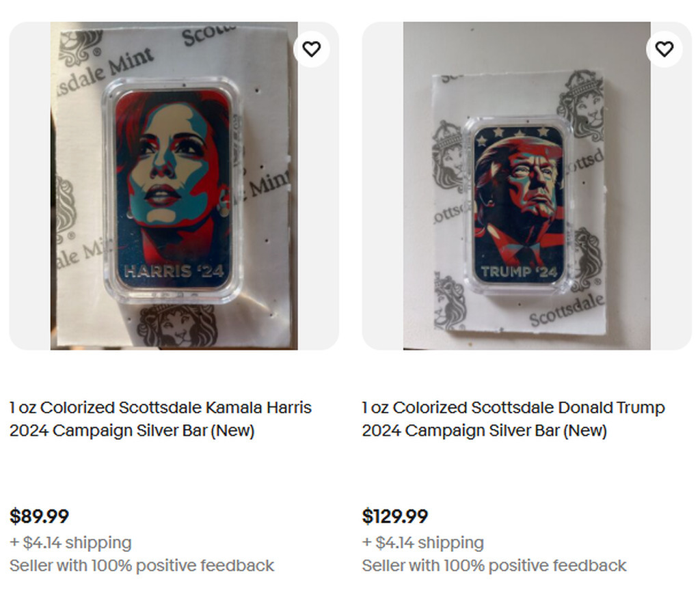
Task: Click the "Scottsdale" text below the Trump bar
Action: point(567,311)
